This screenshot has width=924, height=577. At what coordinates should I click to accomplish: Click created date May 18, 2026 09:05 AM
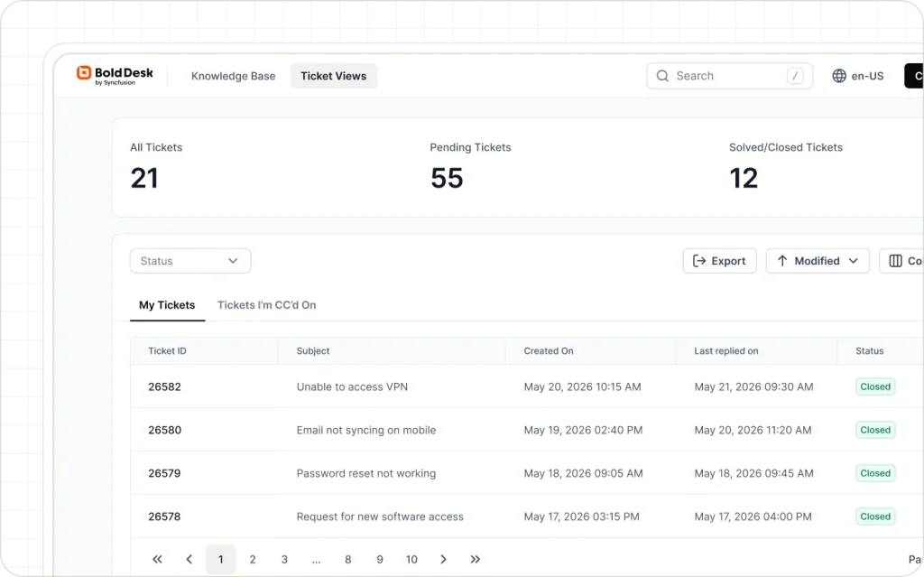click(584, 473)
